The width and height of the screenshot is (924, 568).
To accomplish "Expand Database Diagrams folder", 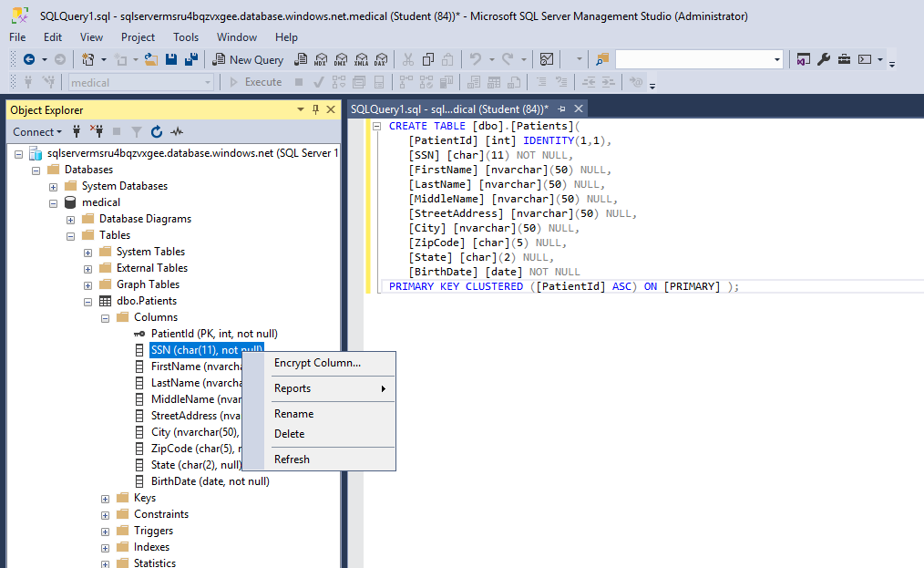I will tap(71, 220).
